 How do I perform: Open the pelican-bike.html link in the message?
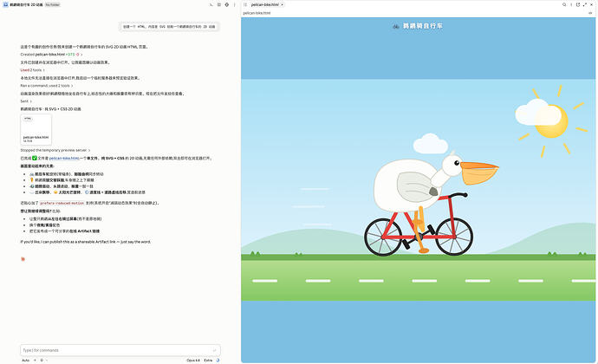(64, 158)
